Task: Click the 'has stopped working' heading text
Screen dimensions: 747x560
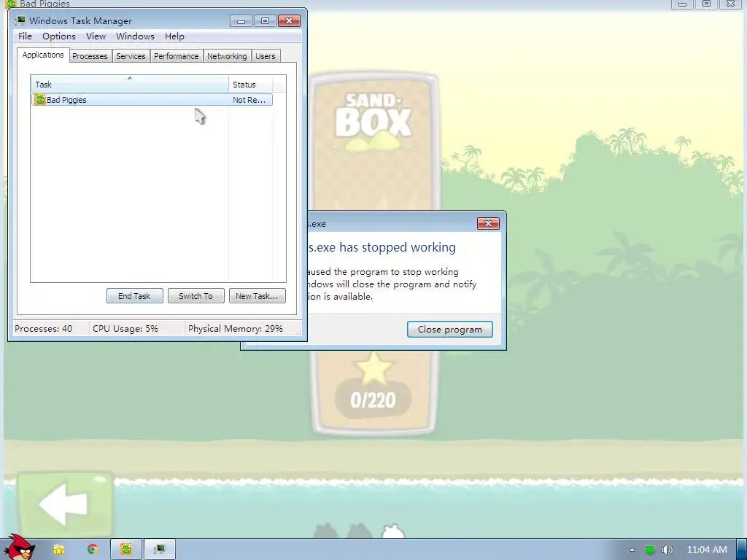Action: (x=398, y=247)
